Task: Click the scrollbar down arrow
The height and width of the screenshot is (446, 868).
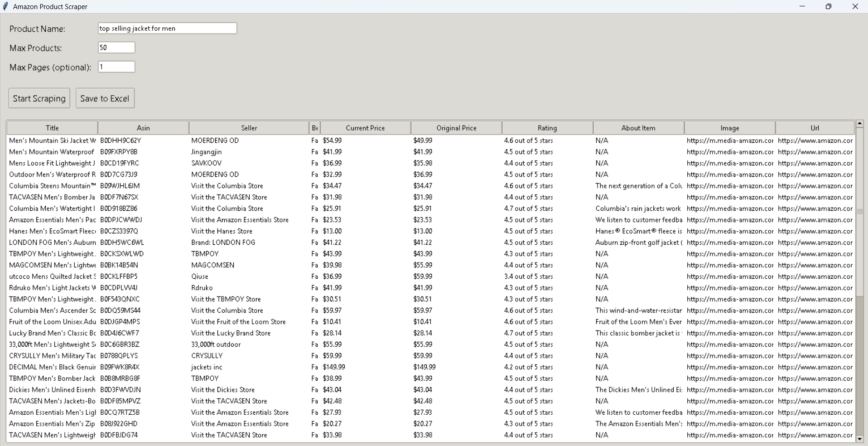Action: [859, 439]
